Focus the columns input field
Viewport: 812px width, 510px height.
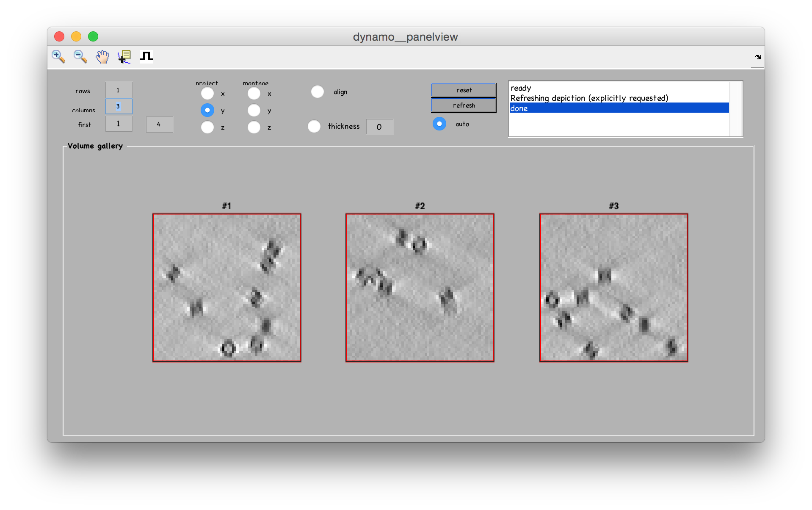click(119, 106)
